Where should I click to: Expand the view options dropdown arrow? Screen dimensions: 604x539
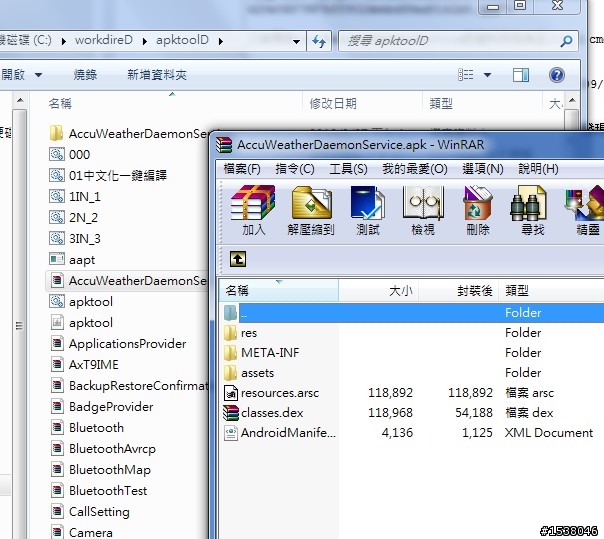click(487, 75)
